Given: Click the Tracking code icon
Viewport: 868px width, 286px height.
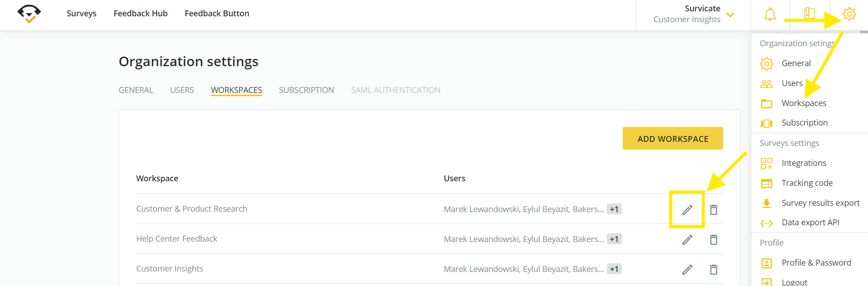Looking at the screenshot, I should click(767, 183).
